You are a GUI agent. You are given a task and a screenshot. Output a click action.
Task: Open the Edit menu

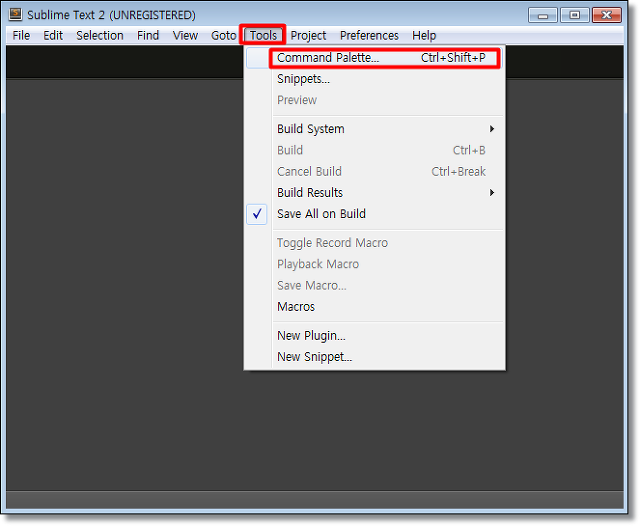point(53,36)
